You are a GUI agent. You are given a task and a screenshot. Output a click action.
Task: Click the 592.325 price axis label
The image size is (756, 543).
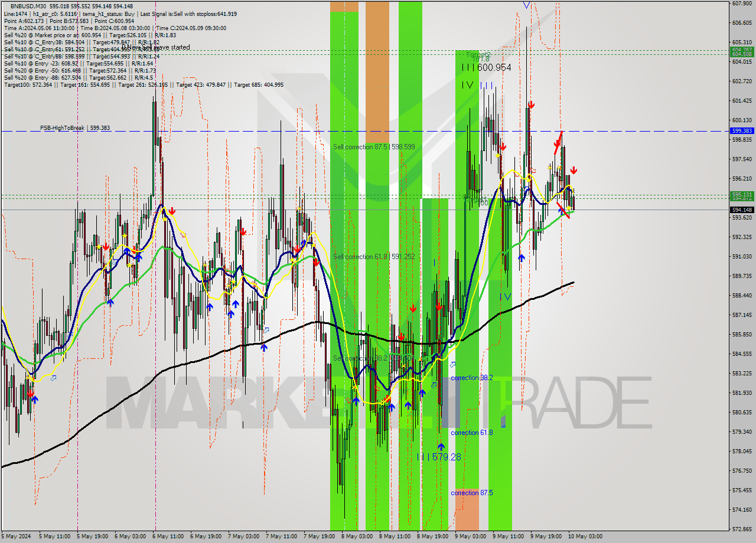(742, 237)
